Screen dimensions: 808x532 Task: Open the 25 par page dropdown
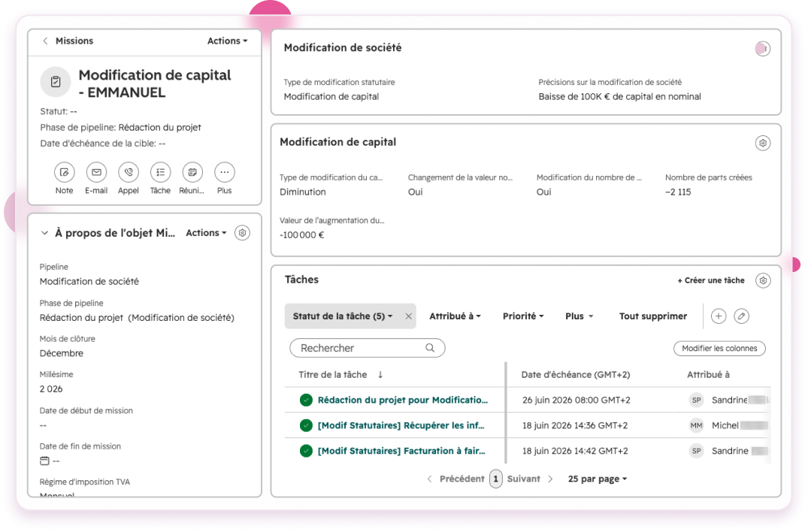point(598,479)
